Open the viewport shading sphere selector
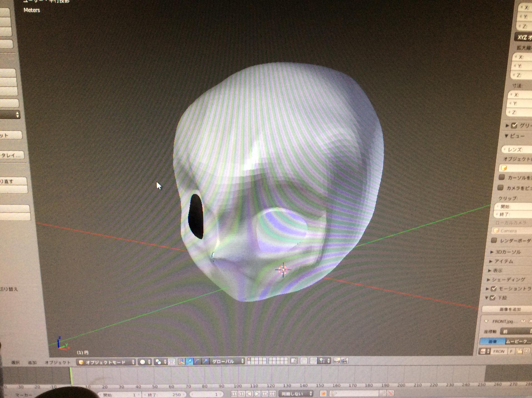Image resolution: width=532 pixels, height=398 pixels. click(145, 362)
